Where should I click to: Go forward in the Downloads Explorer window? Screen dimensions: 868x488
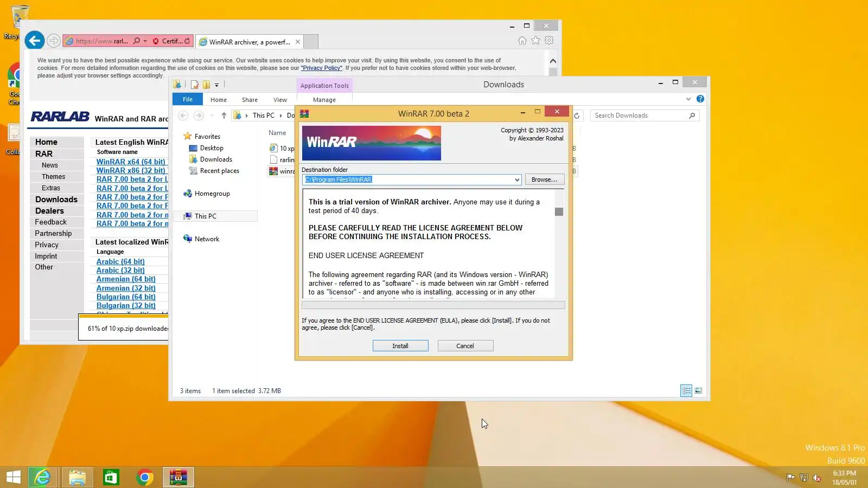199,115
